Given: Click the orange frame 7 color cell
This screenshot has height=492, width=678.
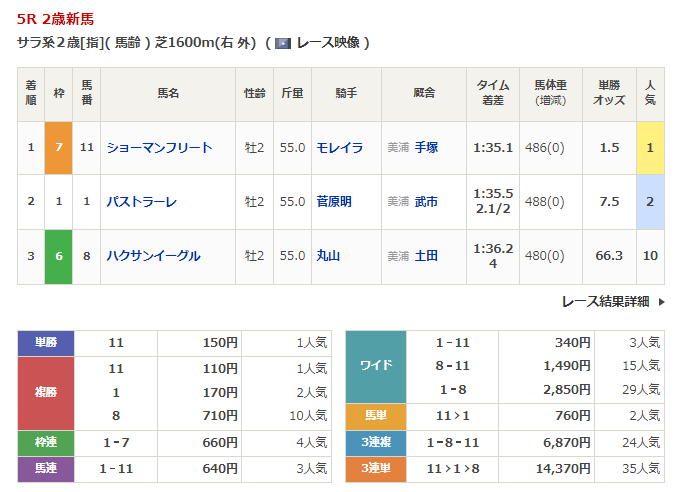Looking at the screenshot, I should (x=59, y=148).
